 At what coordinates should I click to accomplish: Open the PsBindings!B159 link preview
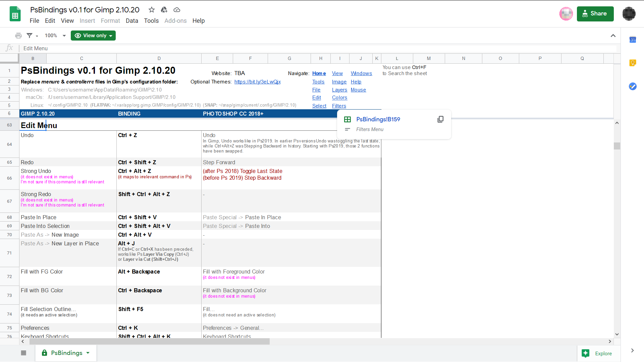coord(378,119)
